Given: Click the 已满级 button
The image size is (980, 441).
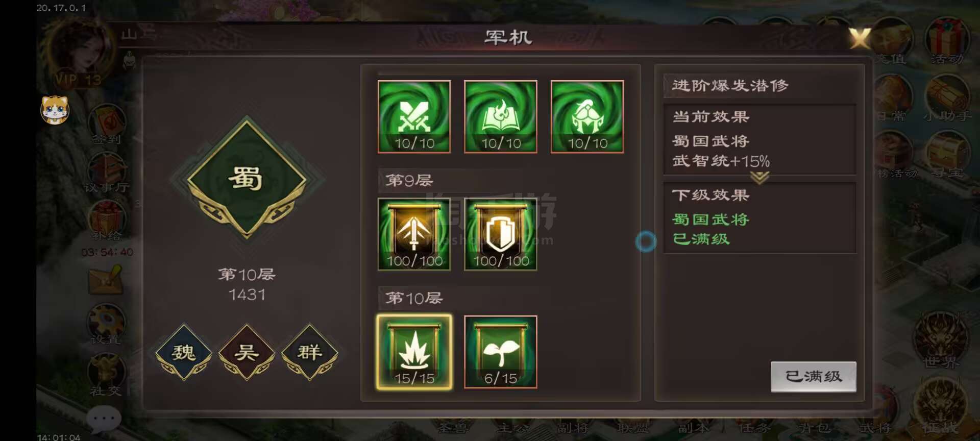Looking at the screenshot, I should [x=813, y=377].
